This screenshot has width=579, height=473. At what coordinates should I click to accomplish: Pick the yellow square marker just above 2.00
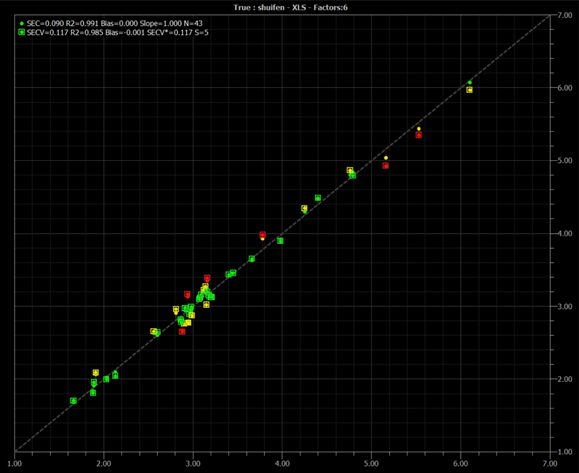point(96,372)
